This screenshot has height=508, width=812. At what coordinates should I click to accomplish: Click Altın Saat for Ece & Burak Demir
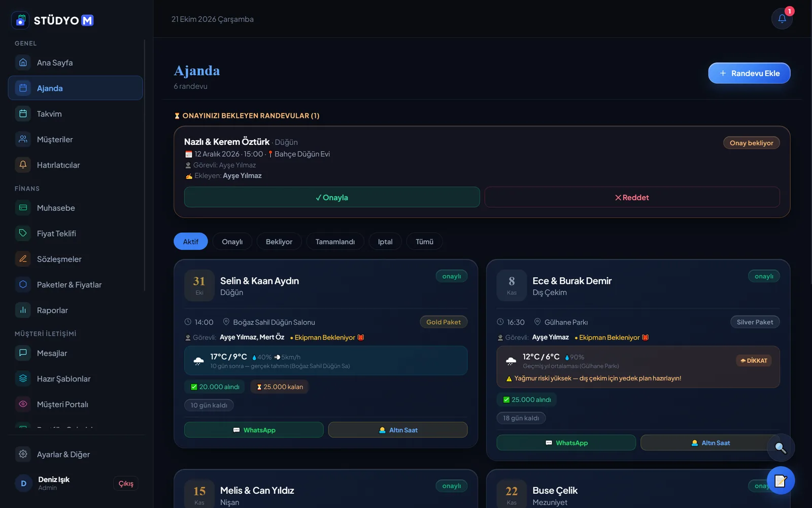click(x=710, y=442)
